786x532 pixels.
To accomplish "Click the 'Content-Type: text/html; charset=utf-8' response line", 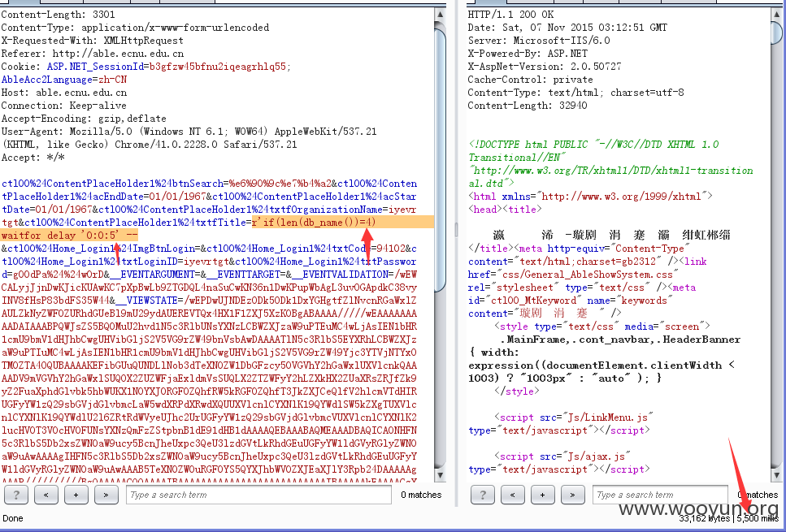I will pos(575,93).
